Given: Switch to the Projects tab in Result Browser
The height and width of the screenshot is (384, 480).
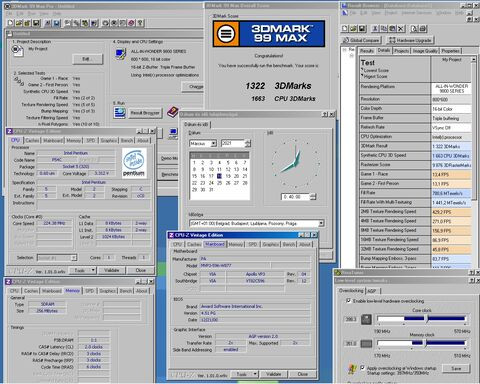Looking at the screenshot, I should coord(401,51).
